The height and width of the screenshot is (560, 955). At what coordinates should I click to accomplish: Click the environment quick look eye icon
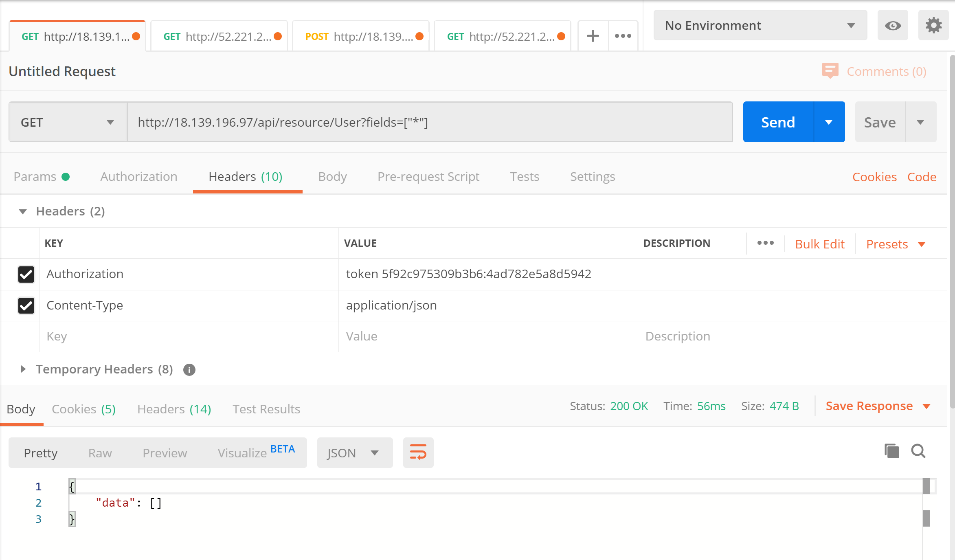[x=893, y=26]
